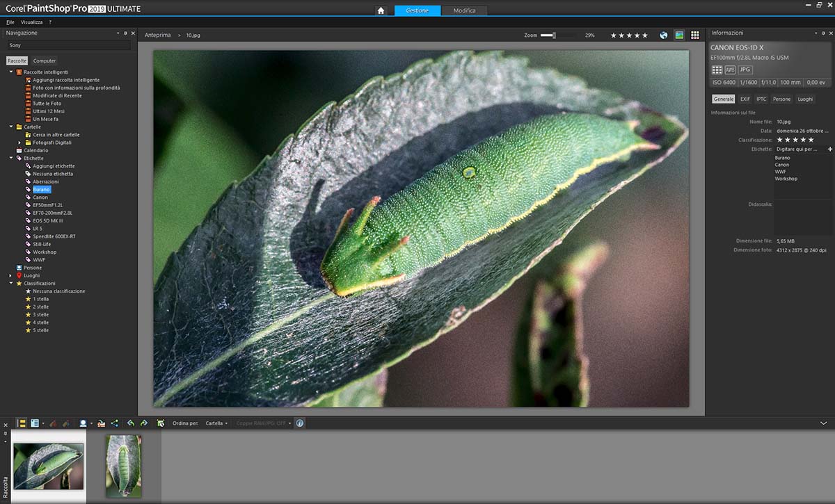Switch to thumbnail grid view

(694, 35)
